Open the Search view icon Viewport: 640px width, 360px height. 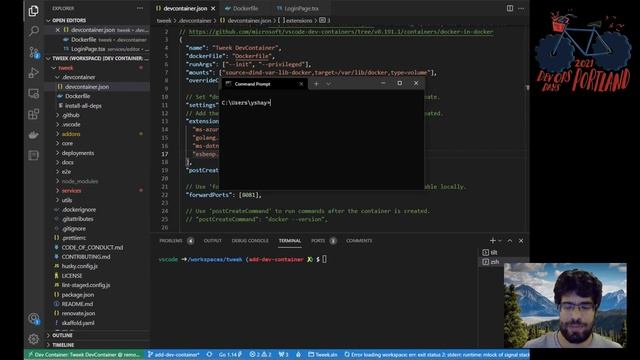point(33,31)
